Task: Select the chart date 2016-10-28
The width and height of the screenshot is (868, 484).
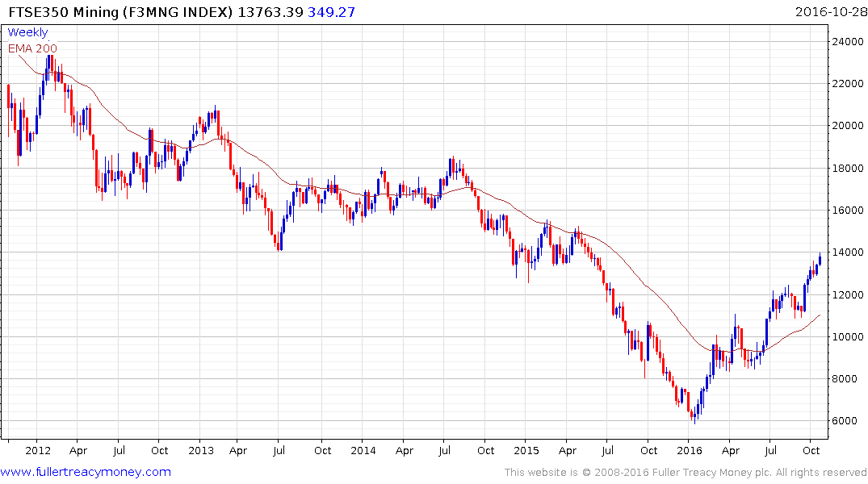Action: [831, 11]
